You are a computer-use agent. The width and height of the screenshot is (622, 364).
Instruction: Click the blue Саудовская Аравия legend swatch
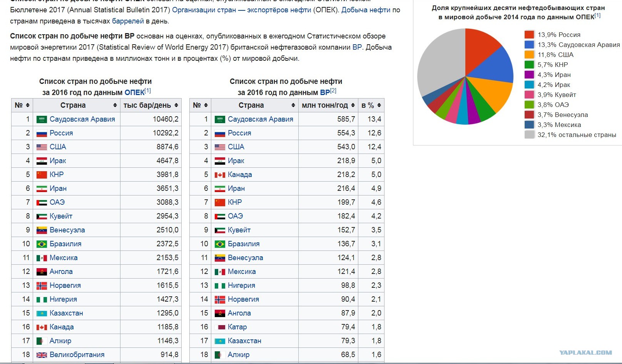point(529,45)
